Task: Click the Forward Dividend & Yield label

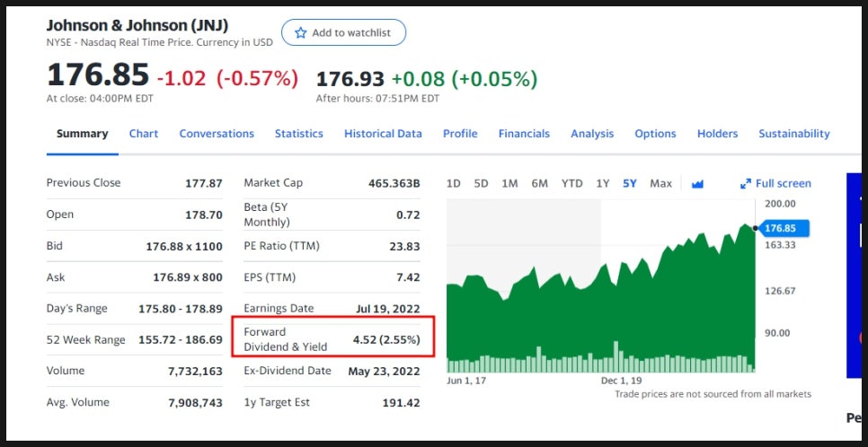Action: click(x=286, y=339)
